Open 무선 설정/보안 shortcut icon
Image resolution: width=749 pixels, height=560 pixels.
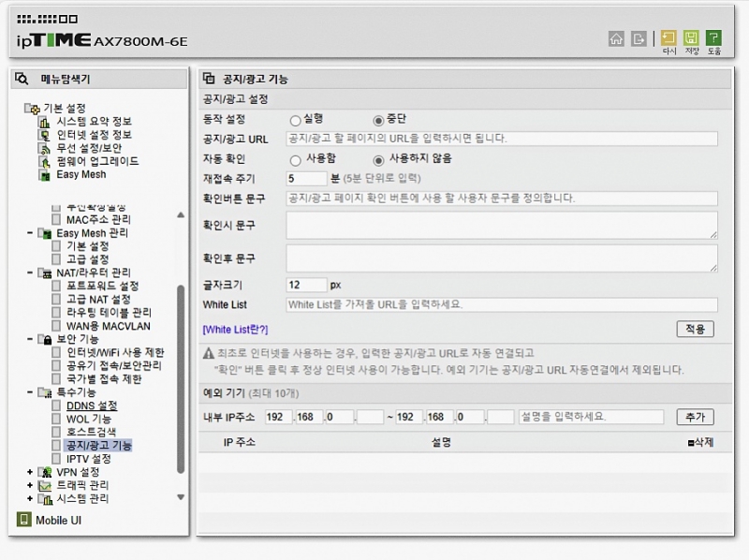pyautogui.click(x=43, y=148)
